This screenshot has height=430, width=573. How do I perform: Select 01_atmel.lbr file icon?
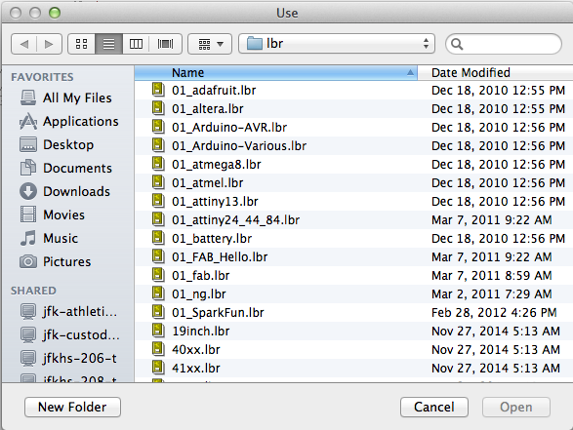click(158, 182)
